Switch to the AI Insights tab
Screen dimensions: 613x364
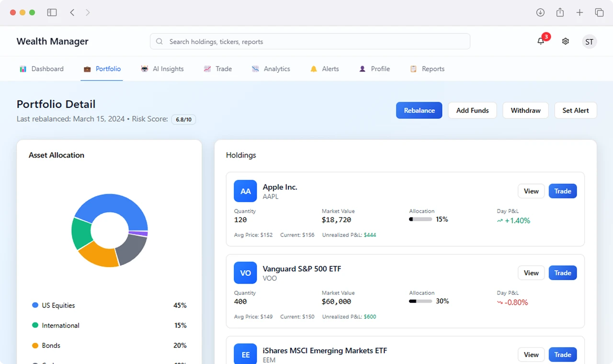click(162, 69)
